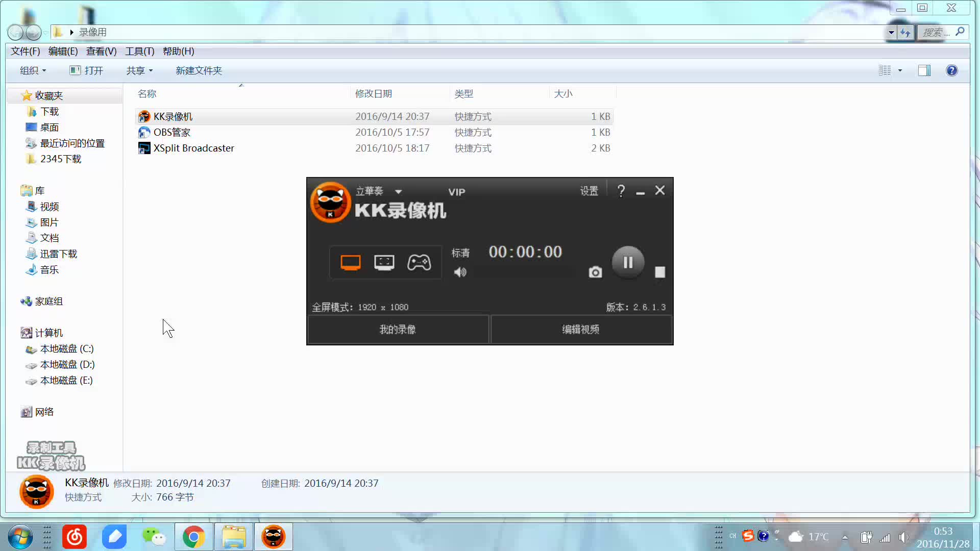
Task: Open the 文档 library
Action: click(50, 238)
